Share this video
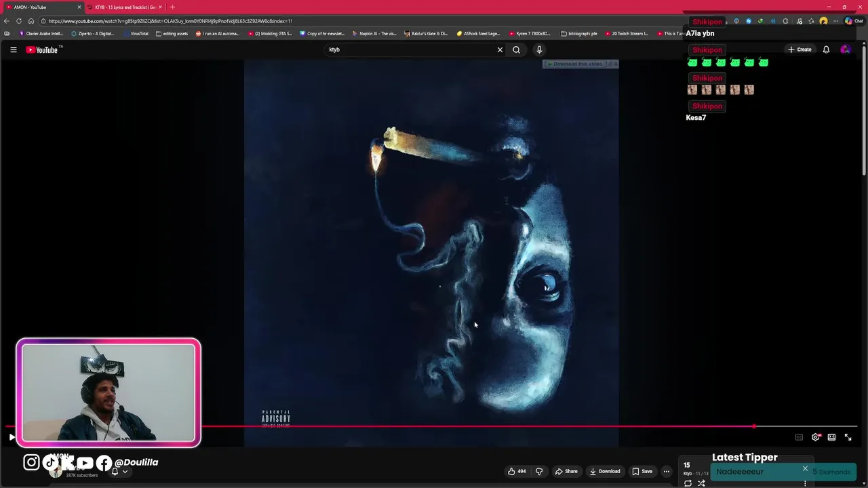This screenshot has width=868, height=488. click(x=566, y=471)
